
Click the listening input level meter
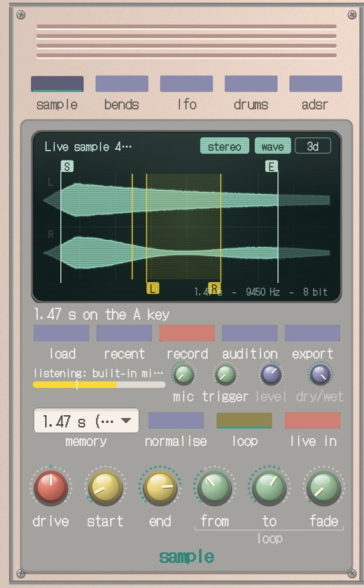(99, 385)
